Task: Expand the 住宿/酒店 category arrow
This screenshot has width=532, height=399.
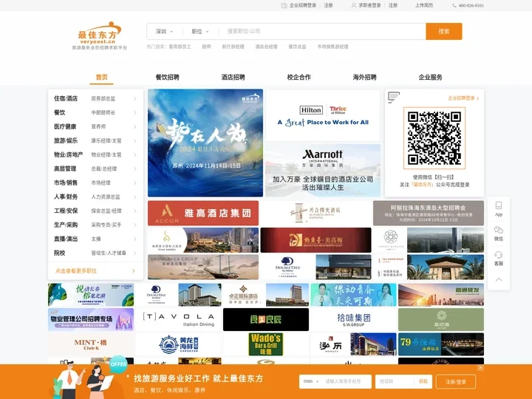Action: [x=135, y=99]
